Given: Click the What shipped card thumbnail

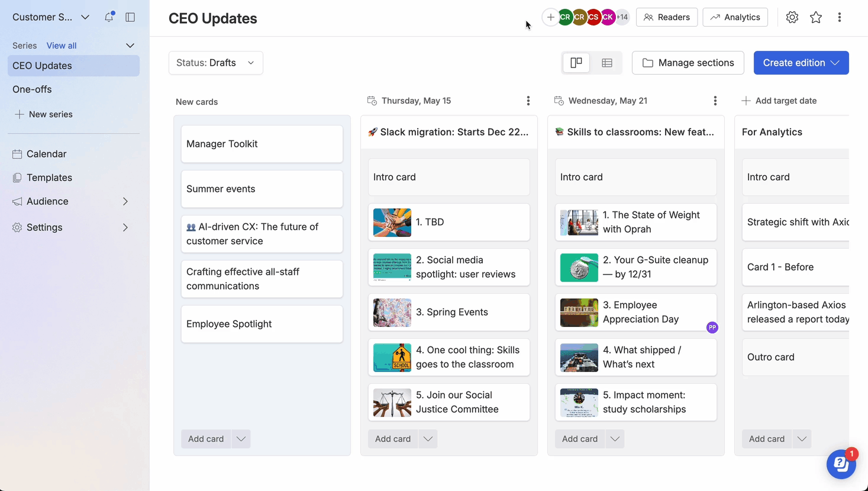Looking at the screenshot, I should (579, 357).
